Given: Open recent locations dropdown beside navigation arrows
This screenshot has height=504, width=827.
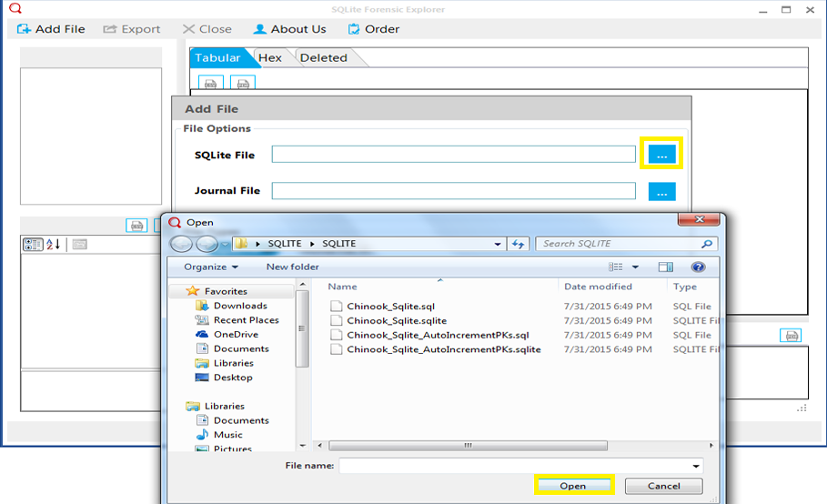Looking at the screenshot, I should point(226,244).
